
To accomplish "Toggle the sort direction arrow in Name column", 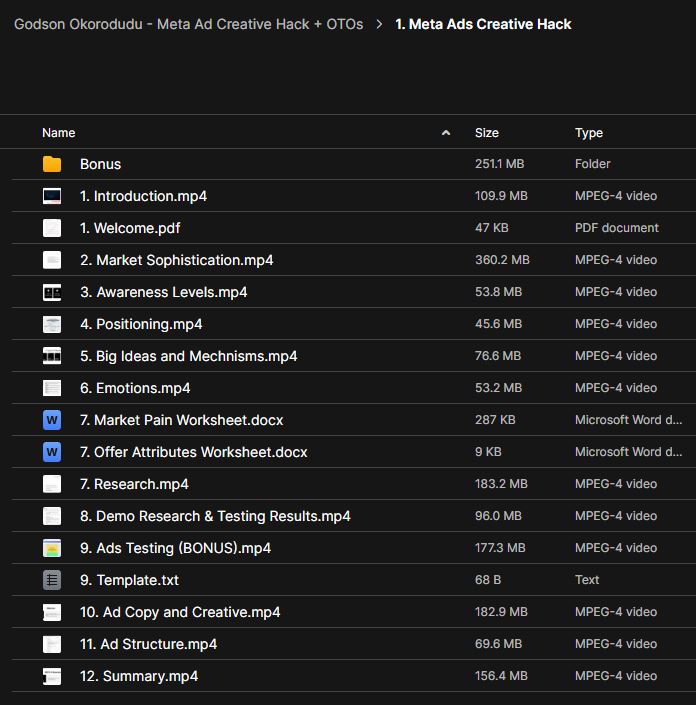I will coord(445,133).
